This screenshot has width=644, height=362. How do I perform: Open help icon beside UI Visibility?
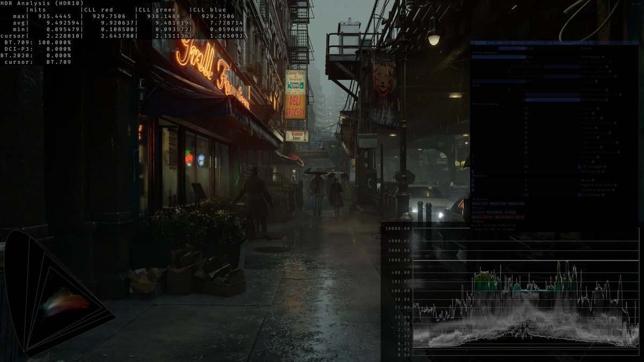coord(606,100)
